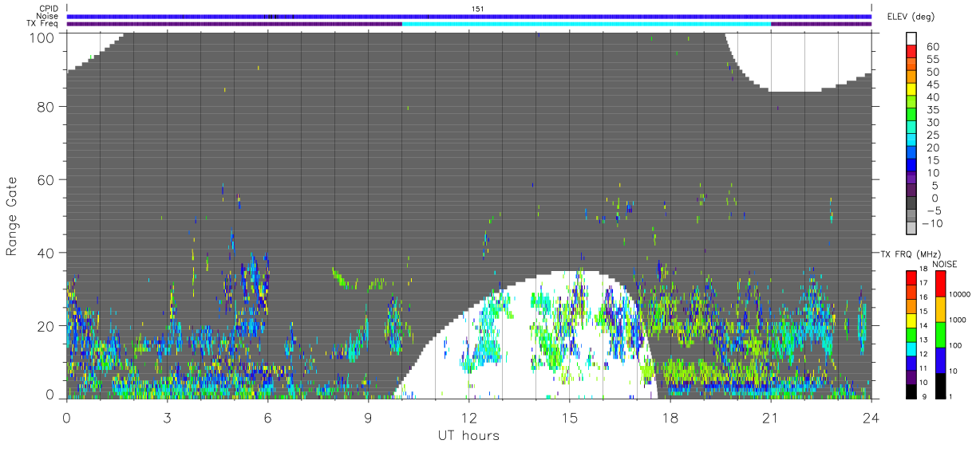This screenshot has width=980, height=452.
Task: Click the CPID label at top left
Action: [x=49, y=9]
